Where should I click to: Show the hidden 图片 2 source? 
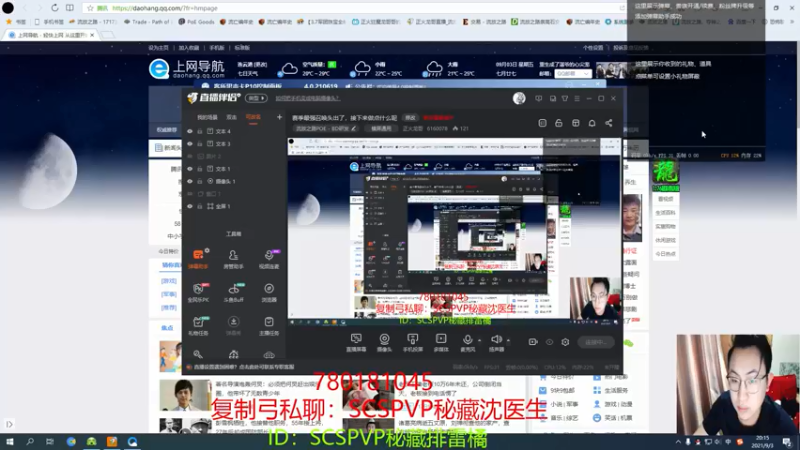[190, 156]
